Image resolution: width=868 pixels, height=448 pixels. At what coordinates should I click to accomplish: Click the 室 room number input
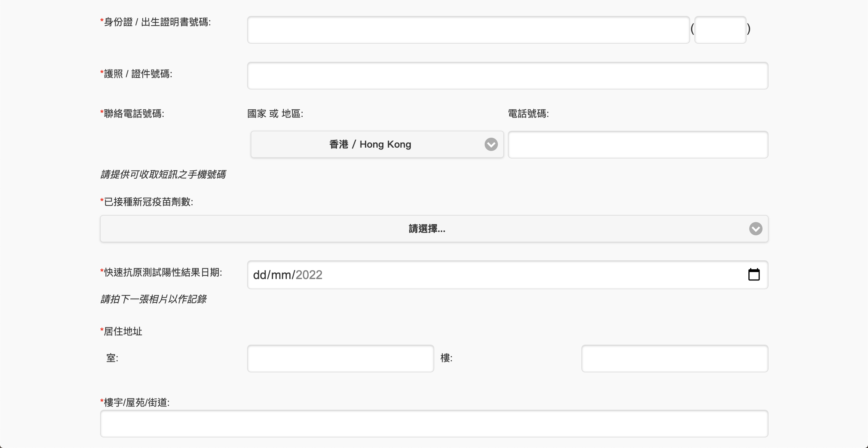(340, 358)
